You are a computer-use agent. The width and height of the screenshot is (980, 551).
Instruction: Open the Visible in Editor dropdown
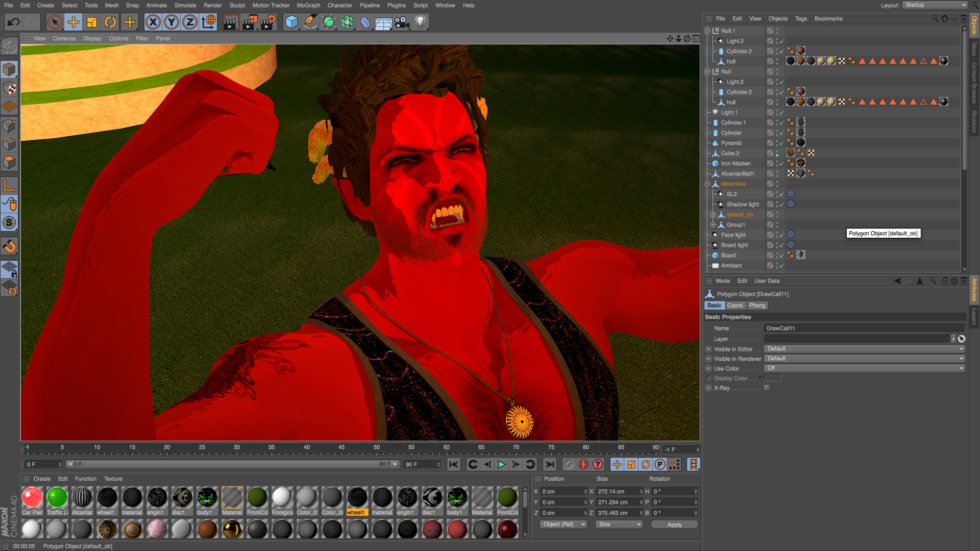point(865,349)
